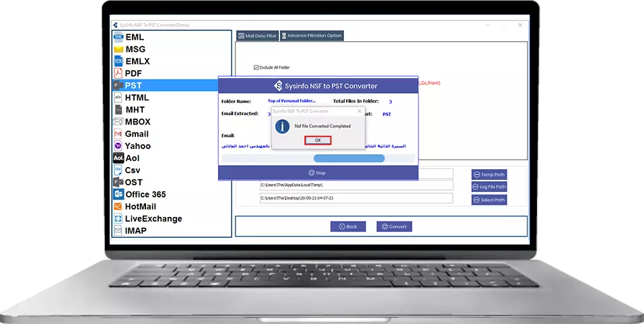Select the Yahoo text label
The image size is (644, 324).
point(138,146)
